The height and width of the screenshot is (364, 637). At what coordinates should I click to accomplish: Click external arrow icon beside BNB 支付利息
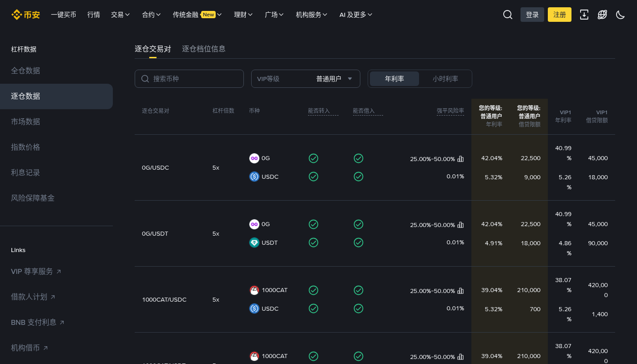[x=62, y=323]
